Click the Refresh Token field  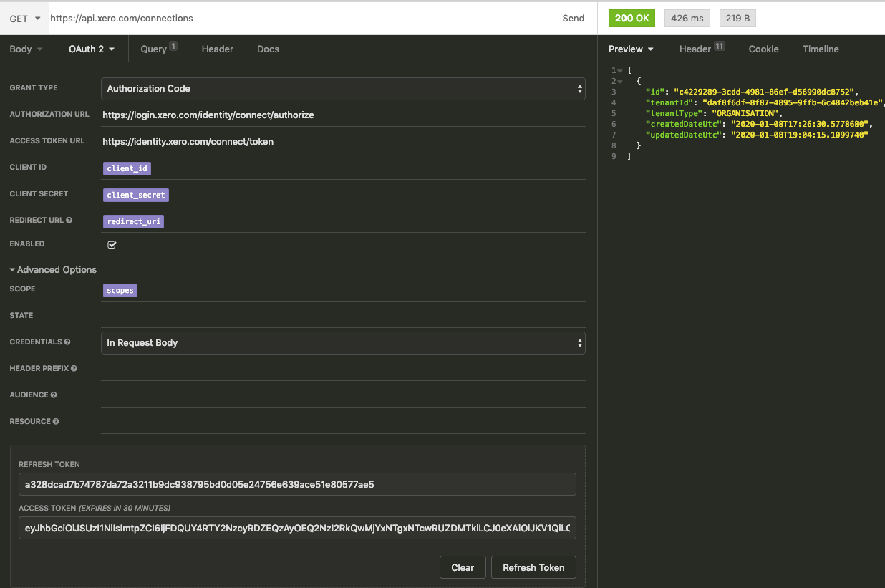pyautogui.click(x=297, y=484)
